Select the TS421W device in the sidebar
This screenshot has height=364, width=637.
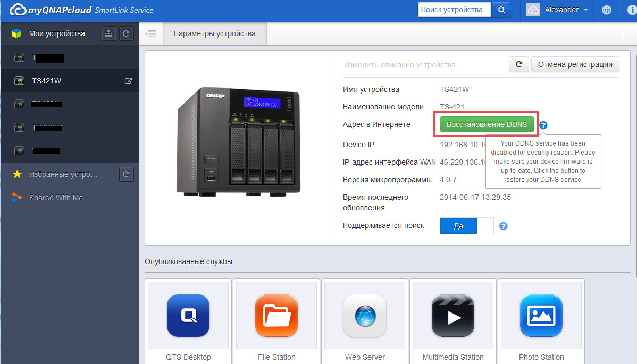(70, 81)
